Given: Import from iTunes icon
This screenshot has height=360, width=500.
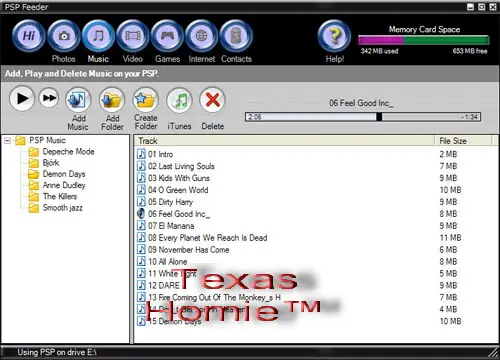Looking at the screenshot, I should pos(179,99).
